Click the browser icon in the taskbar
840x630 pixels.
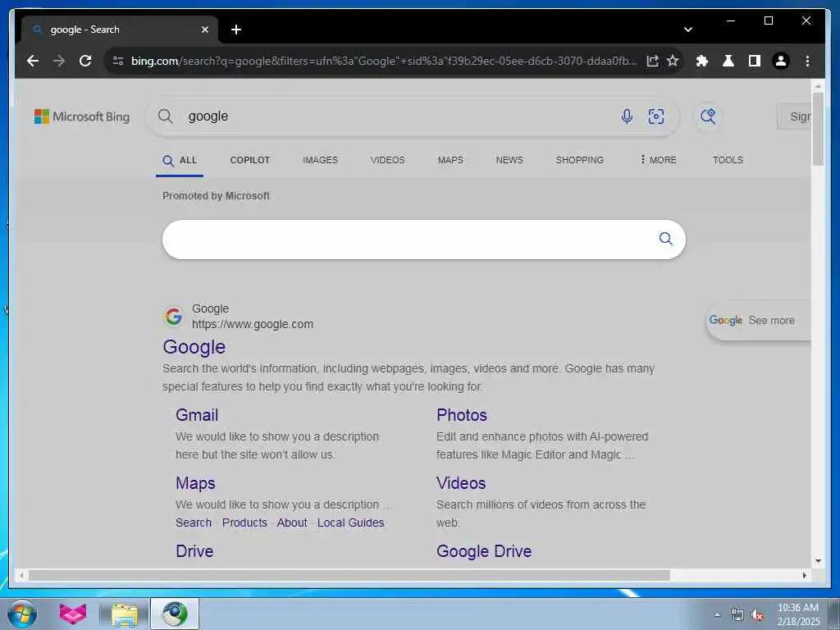175,614
